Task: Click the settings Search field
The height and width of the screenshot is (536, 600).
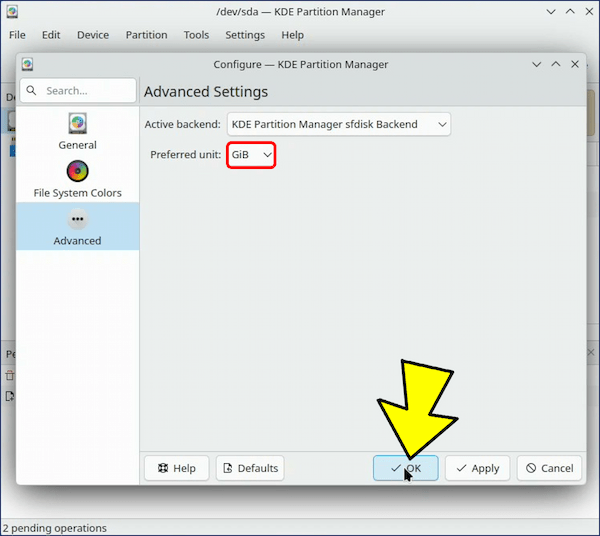Action: pyautogui.click(x=85, y=90)
